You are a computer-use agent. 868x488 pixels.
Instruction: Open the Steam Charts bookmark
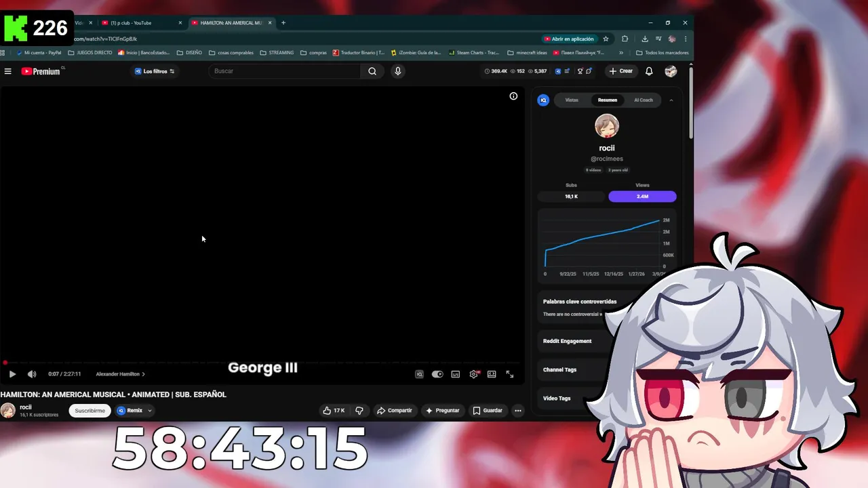tap(473, 52)
